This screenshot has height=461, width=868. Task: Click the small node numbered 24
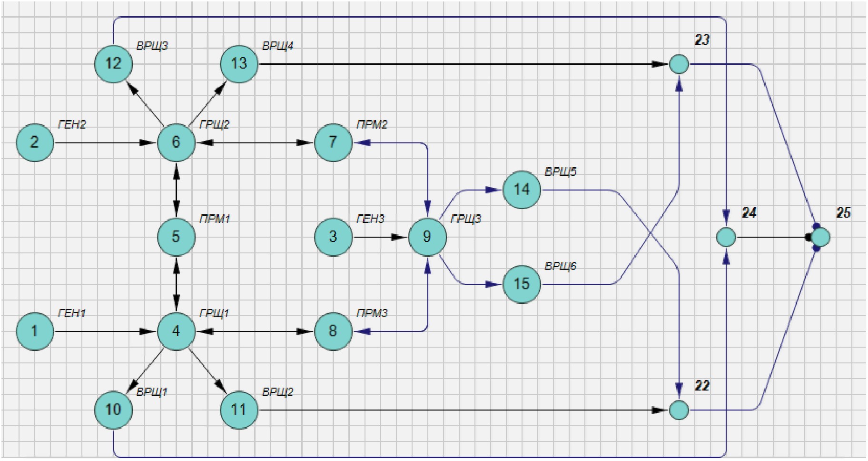726,237
